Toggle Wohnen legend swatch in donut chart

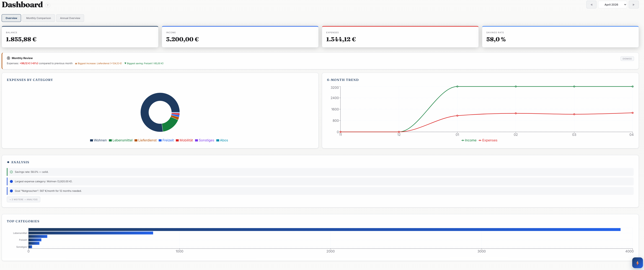click(92, 140)
